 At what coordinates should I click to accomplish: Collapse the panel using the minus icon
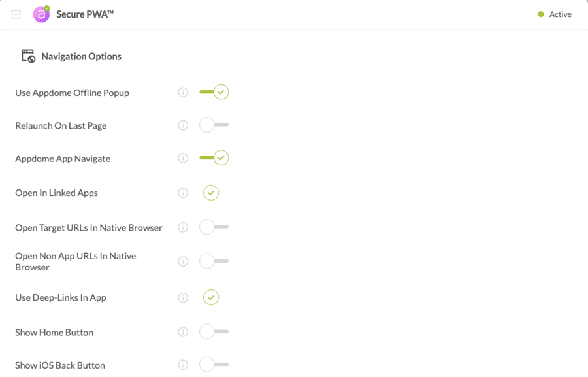(16, 14)
